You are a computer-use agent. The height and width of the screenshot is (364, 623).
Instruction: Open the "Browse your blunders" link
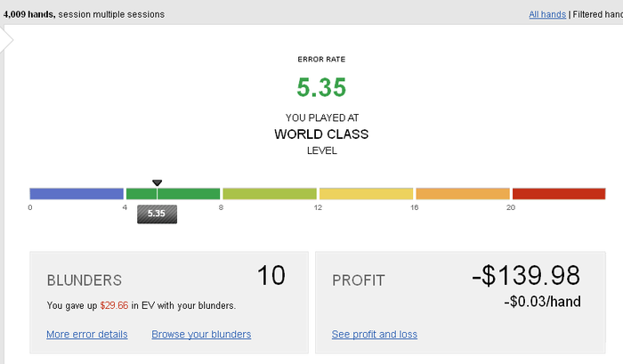point(201,335)
